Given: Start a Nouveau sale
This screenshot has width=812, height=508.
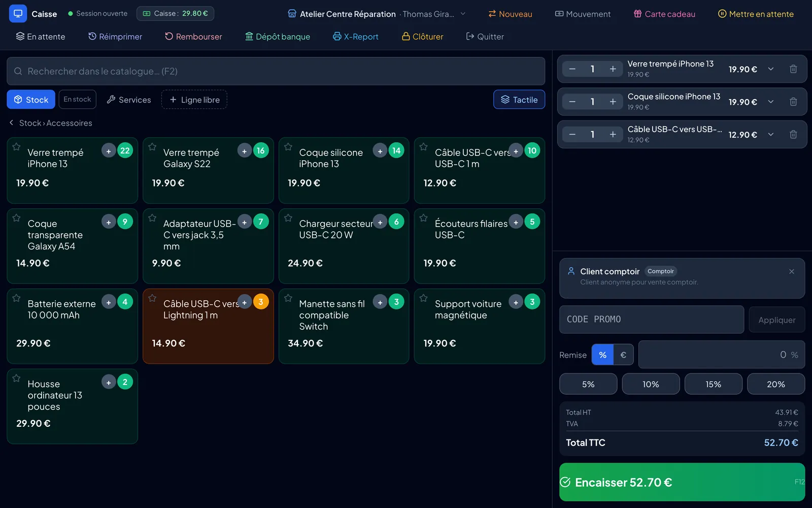Looking at the screenshot, I should [x=510, y=14].
